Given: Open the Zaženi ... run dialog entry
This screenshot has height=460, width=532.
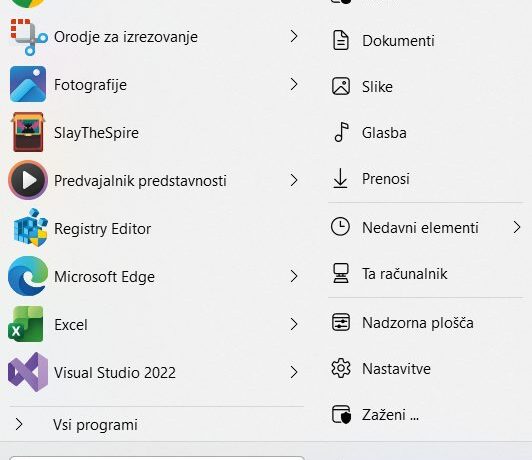Looking at the screenshot, I should pyautogui.click(x=426, y=415).
